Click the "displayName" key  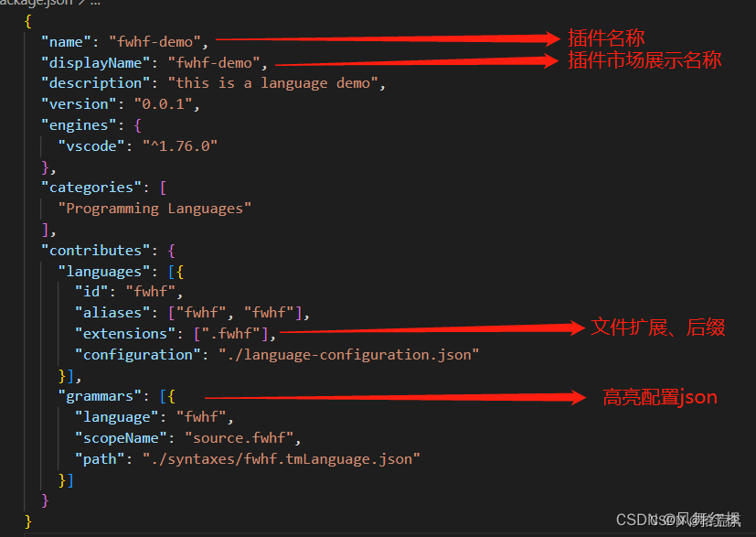95,63
